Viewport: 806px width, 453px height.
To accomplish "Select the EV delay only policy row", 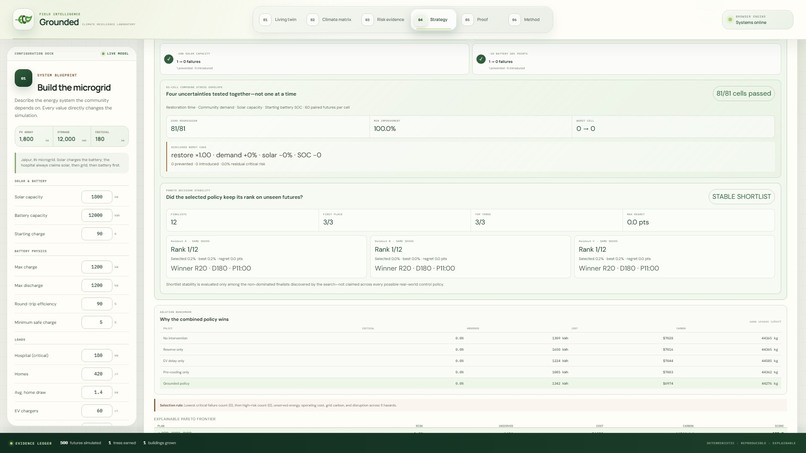I will click(470, 361).
